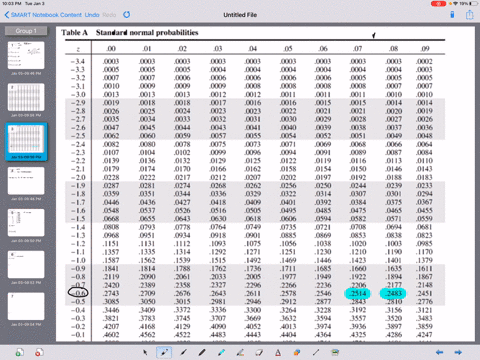Tap the red screen recording indicator

(x=438, y=4)
